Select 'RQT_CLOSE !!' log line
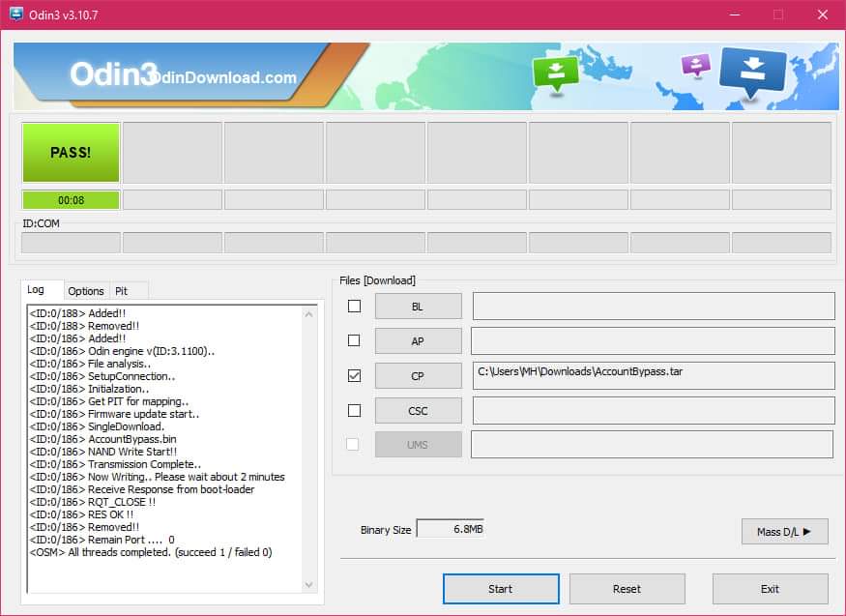This screenshot has width=846, height=616. (x=93, y=502)
